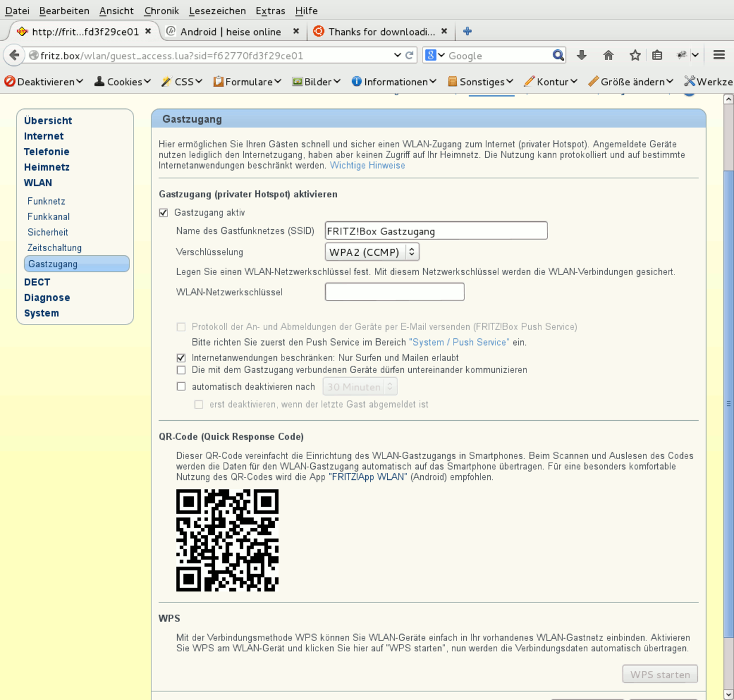Open a new tab with the plus icon
Viewport: 734px width, 700px height.
(x=467, y=31)
